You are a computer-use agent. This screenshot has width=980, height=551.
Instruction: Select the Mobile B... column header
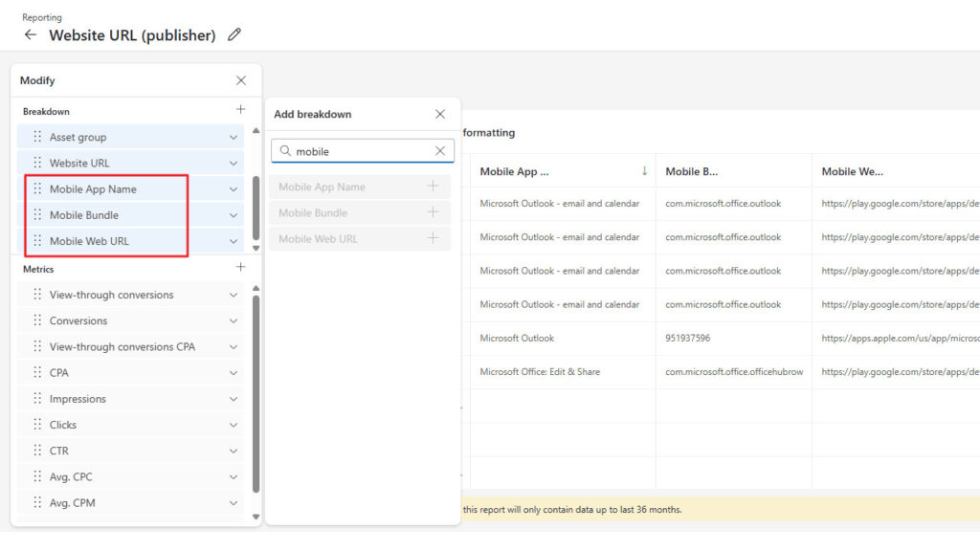734,171
